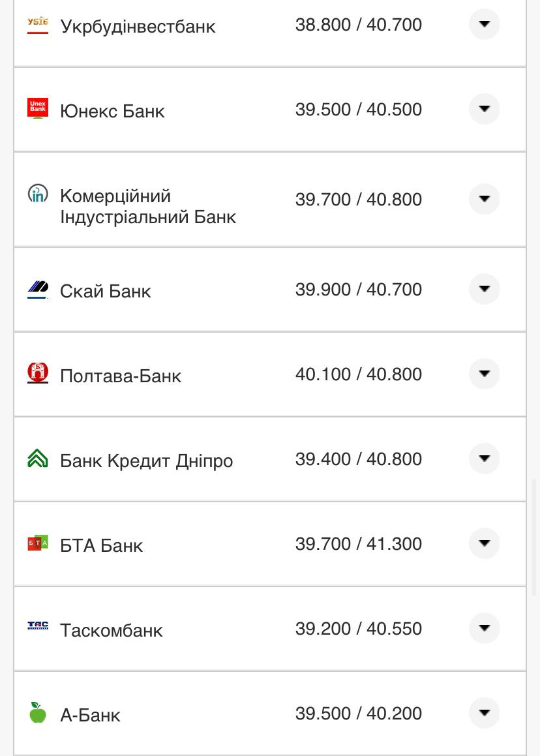Click the А-Банк green apple icon
The width and height of the screenshot is (540, 756).
[x=38, y=712]
